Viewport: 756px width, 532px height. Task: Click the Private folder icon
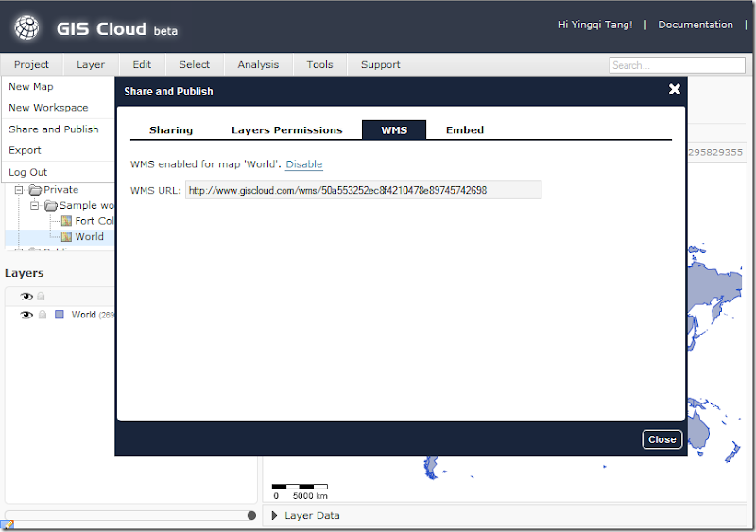pyautogui.click(x=35, y=190)
